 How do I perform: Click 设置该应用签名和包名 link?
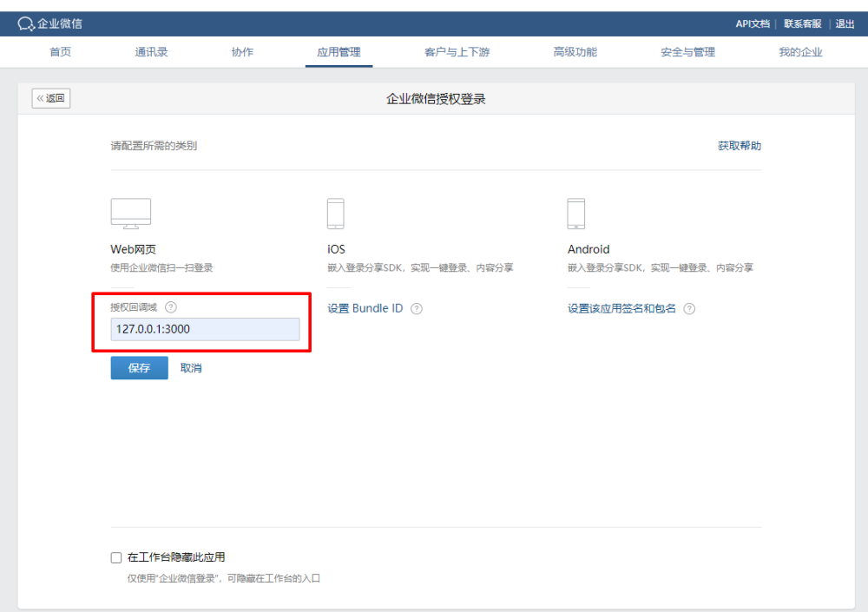(621, 308)
